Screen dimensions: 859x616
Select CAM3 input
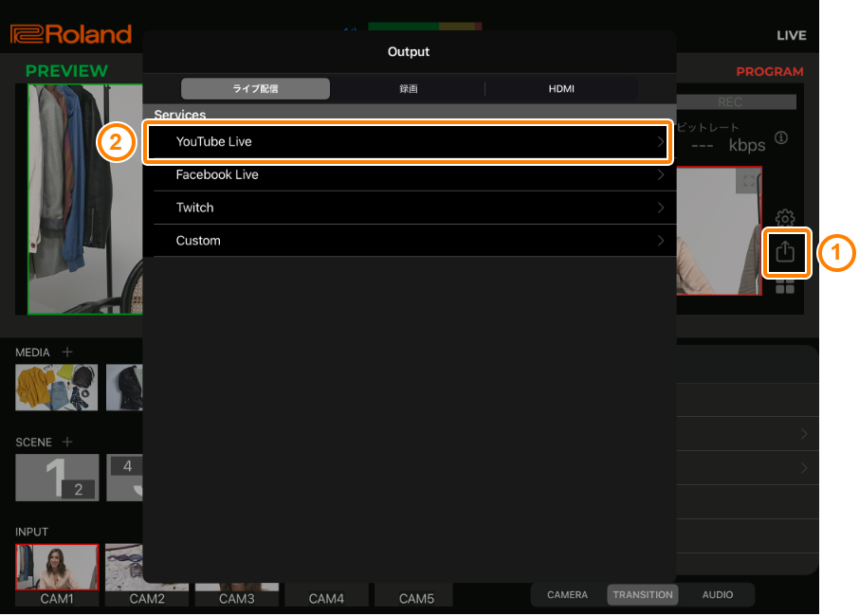(x=237, y=595)
